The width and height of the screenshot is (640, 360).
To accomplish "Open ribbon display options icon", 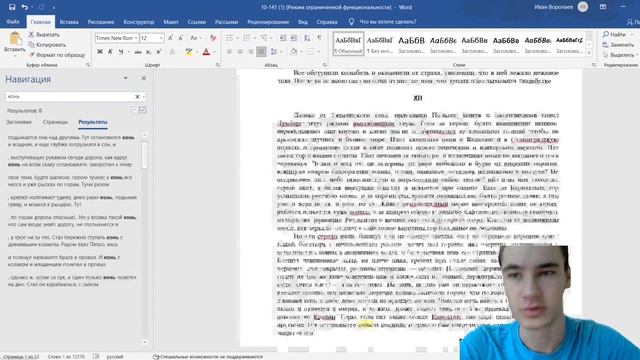I will coord(603,7).
